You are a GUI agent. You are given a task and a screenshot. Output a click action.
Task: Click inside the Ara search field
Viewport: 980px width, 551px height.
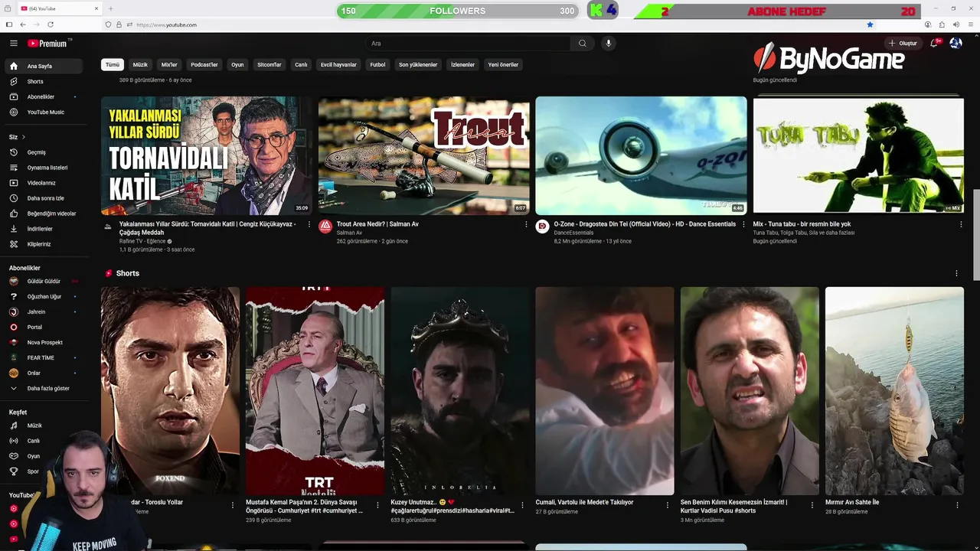467,44
